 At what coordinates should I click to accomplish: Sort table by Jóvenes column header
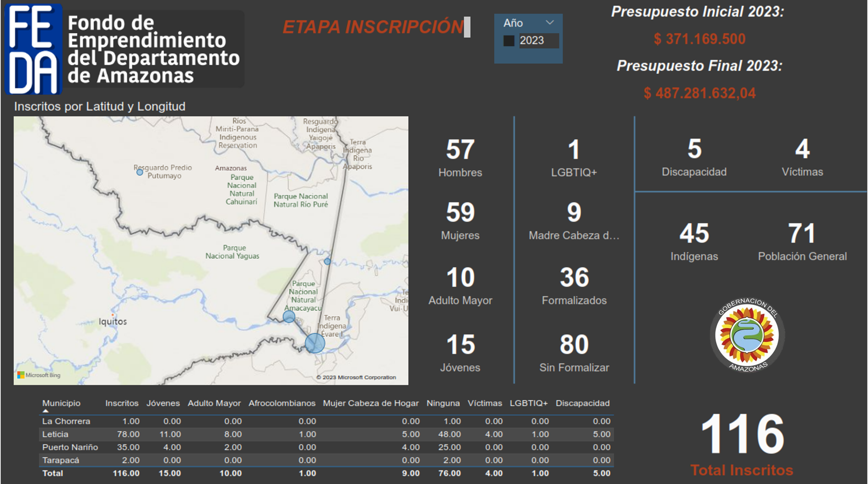click(x=163, y=403)
